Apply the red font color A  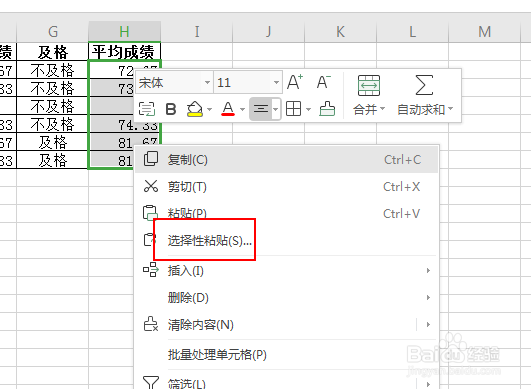[228, 109]
